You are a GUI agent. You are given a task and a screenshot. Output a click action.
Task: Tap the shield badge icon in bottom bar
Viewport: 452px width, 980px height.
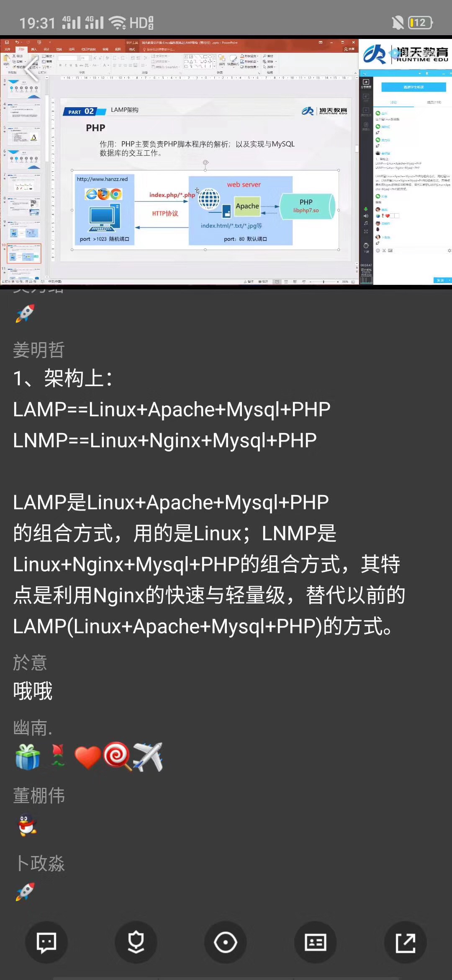click(136, 942)
